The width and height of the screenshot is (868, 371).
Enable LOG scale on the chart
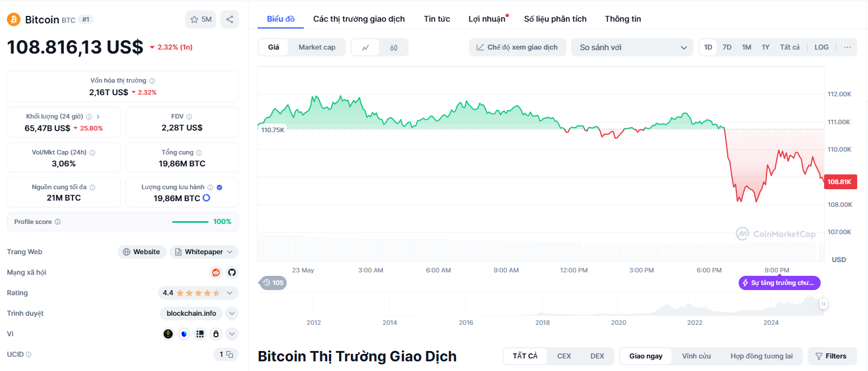coord(821,47)
